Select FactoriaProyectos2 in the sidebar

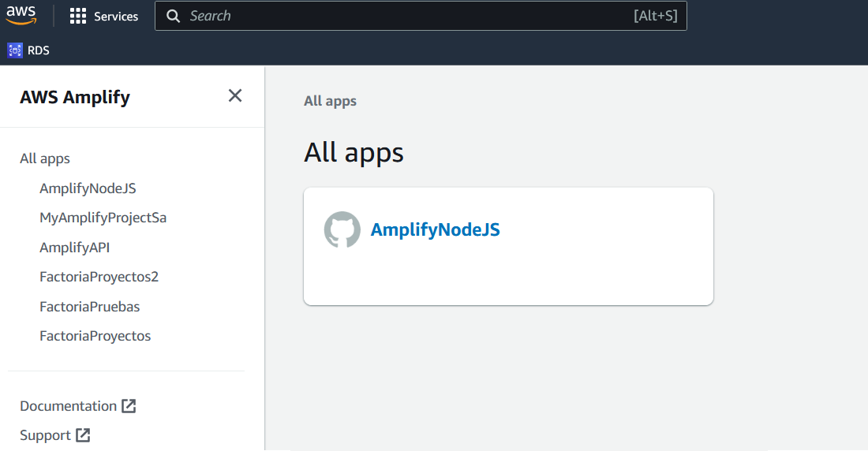tap(99, 277)
